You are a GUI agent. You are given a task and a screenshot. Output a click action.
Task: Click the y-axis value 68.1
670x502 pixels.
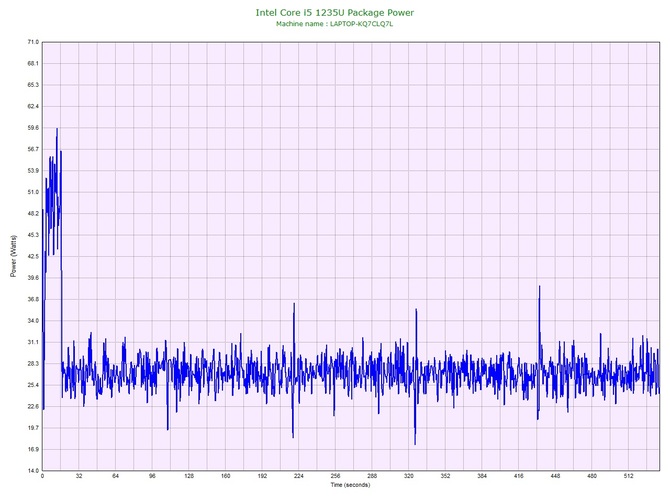(33, 64)
